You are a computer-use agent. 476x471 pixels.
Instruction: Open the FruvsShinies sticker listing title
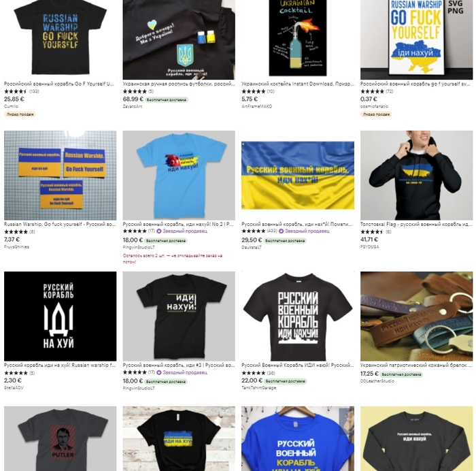(x=60, y=224)
